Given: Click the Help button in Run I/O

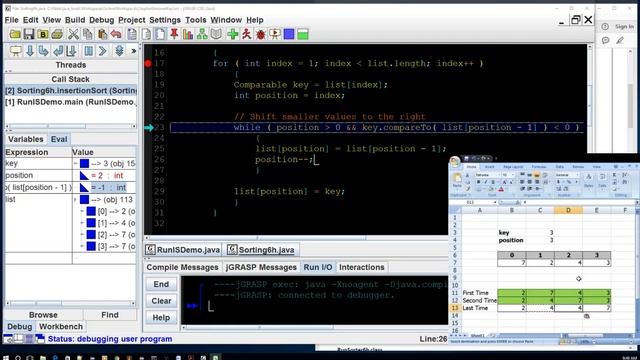Looking at the screenshot, I should pyautogui.click(x=161, y=318).
